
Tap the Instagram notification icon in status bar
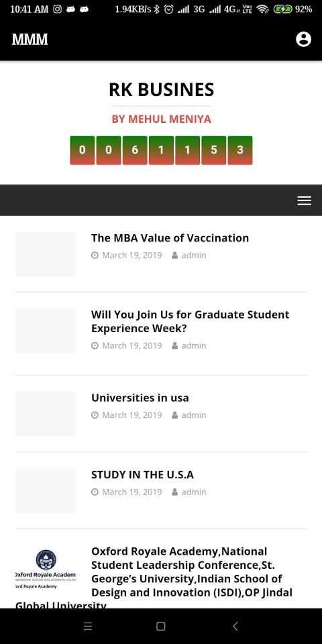pyautogui.click(x=58, y=9)
